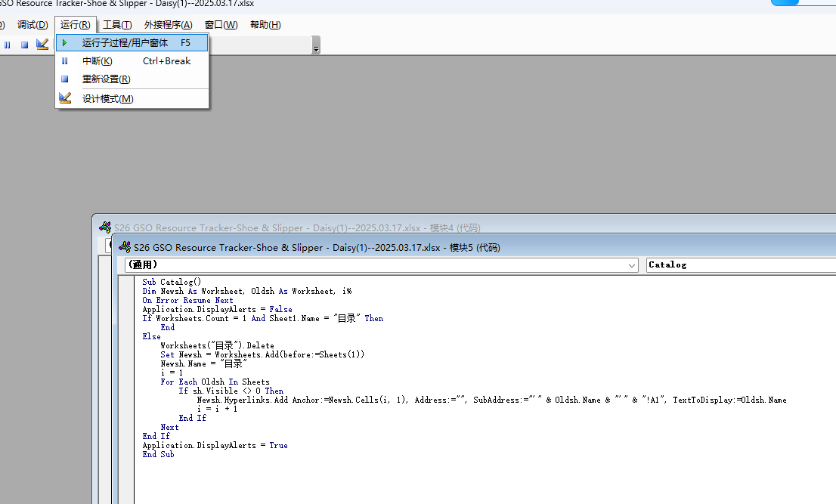
Task: Click the 模块5 code window system icon
Action: tap(125, 246)
